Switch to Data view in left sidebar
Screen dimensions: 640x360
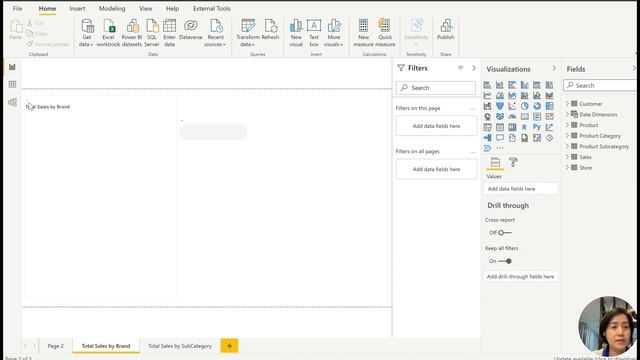(x=12, y=84)
